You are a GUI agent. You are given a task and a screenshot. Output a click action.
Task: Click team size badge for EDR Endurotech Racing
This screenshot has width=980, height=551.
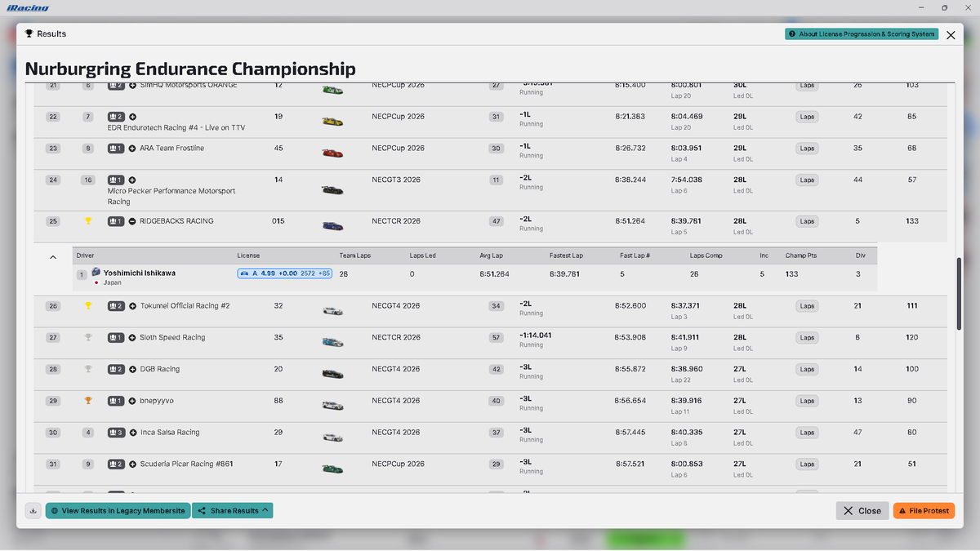click(x=116, y=117)
